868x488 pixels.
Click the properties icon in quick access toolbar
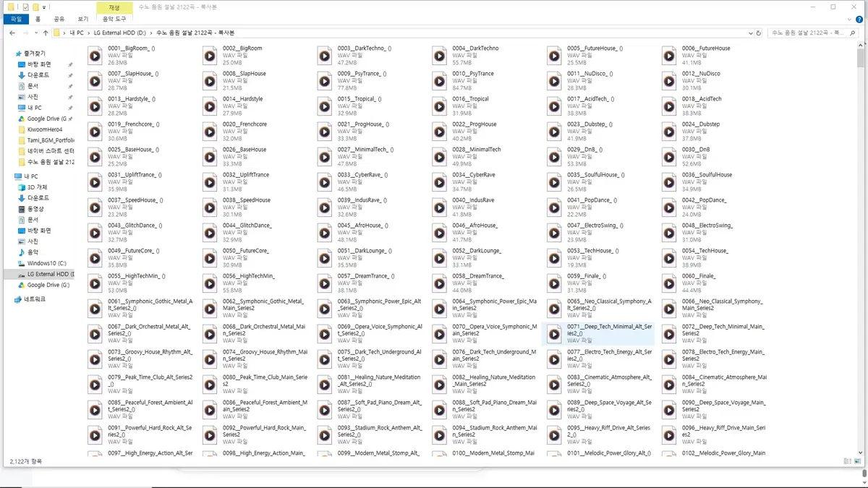25,7
